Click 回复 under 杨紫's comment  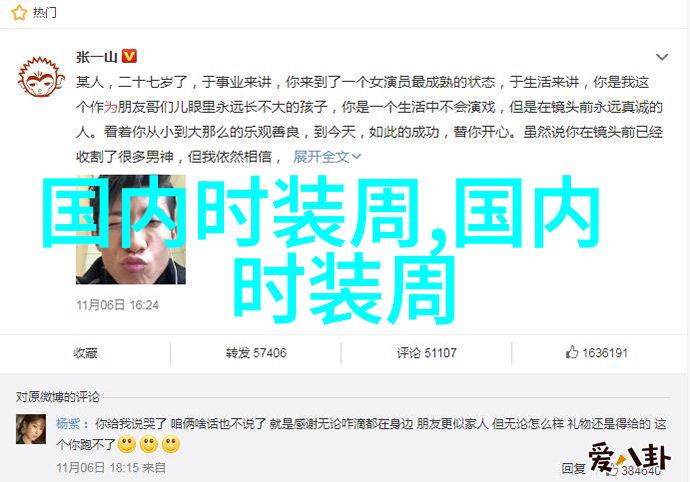coord(573,468)
